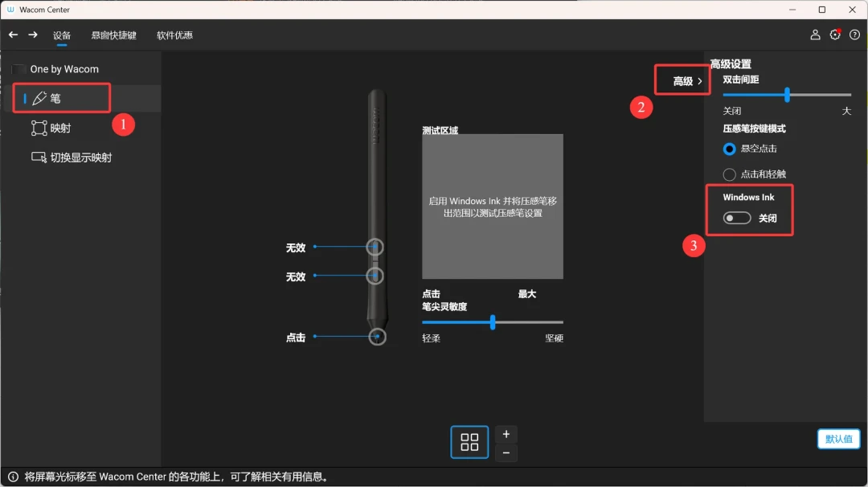The width and height of the screenshot is (868, 487).
Task: Click the 轻柔 end label of sensitivity slider
Action: [x=432, y=338]
